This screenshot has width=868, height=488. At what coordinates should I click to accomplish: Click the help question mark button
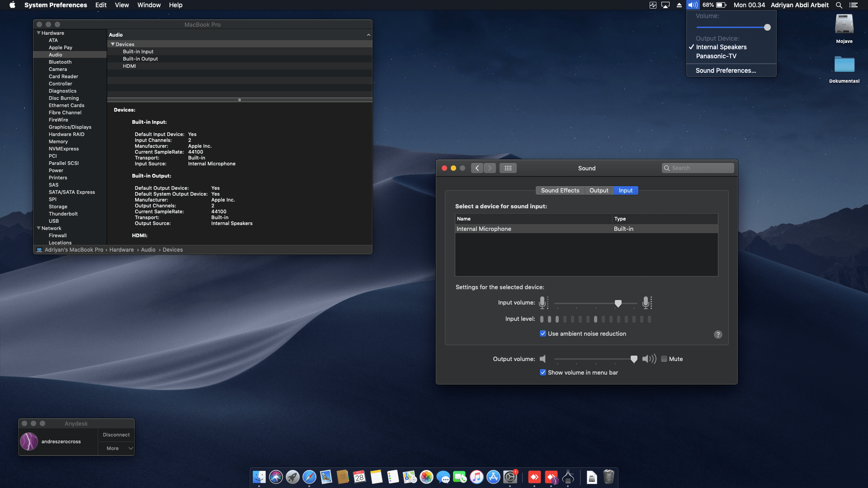tap(718, 334)
